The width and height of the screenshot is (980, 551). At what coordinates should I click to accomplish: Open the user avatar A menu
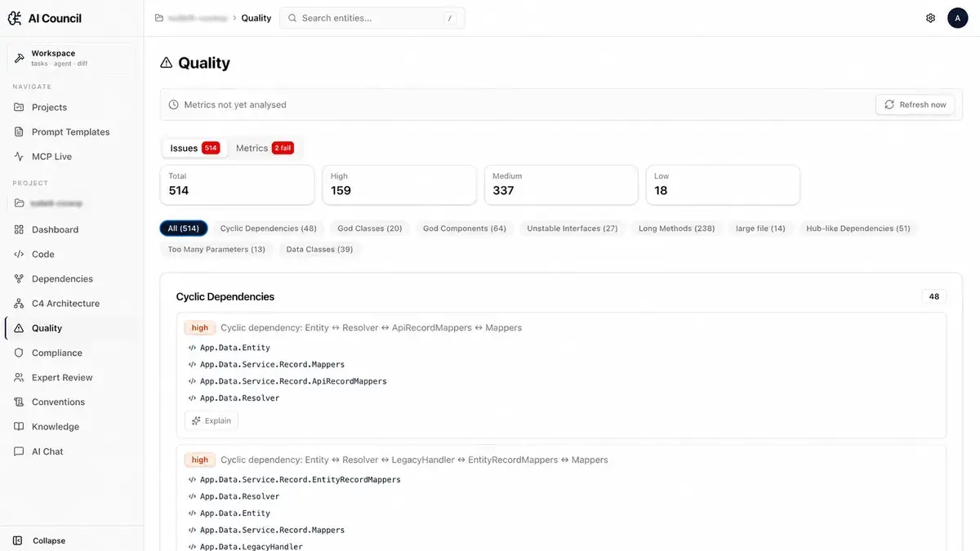[957, 18]
